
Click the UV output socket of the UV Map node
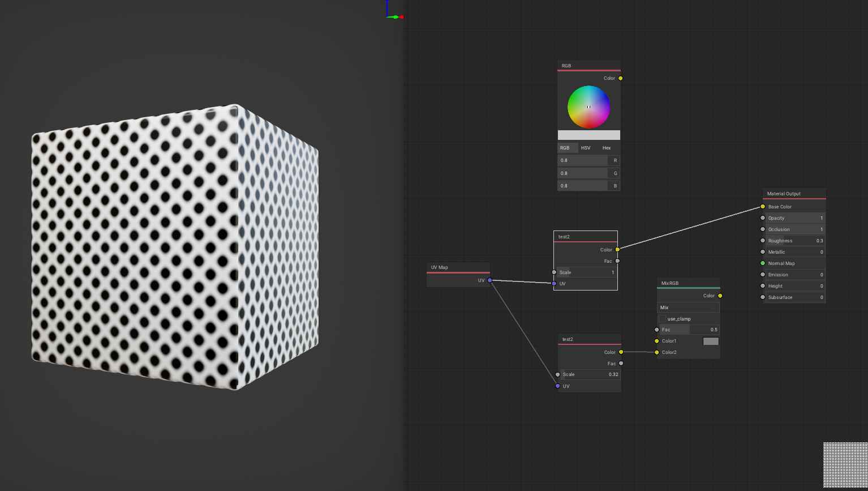(489, 280)
